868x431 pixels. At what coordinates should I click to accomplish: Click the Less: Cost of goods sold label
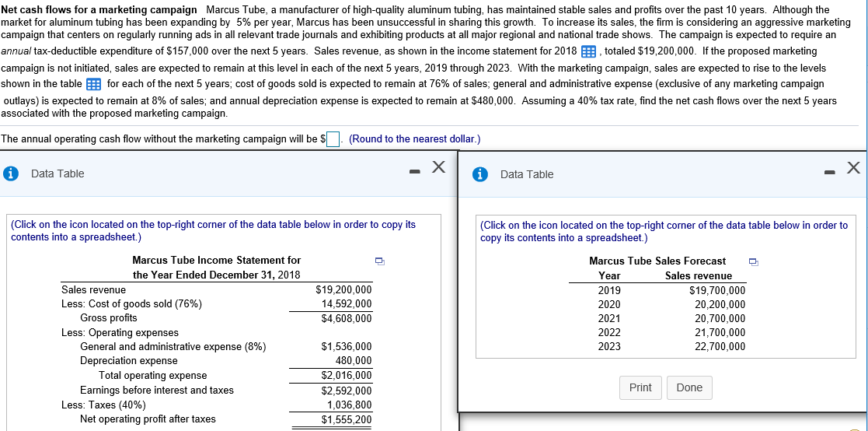click(x=132, y=303)
